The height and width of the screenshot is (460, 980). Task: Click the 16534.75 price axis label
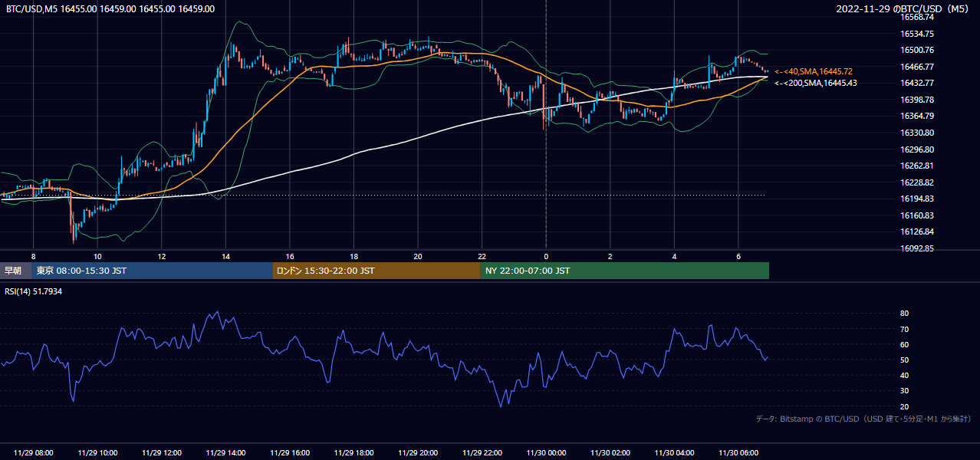pos(916,34)
